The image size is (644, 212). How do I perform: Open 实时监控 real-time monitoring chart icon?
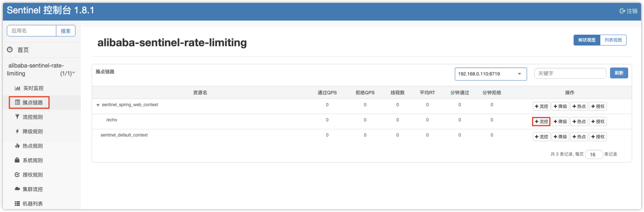click(x=17, y=88)
